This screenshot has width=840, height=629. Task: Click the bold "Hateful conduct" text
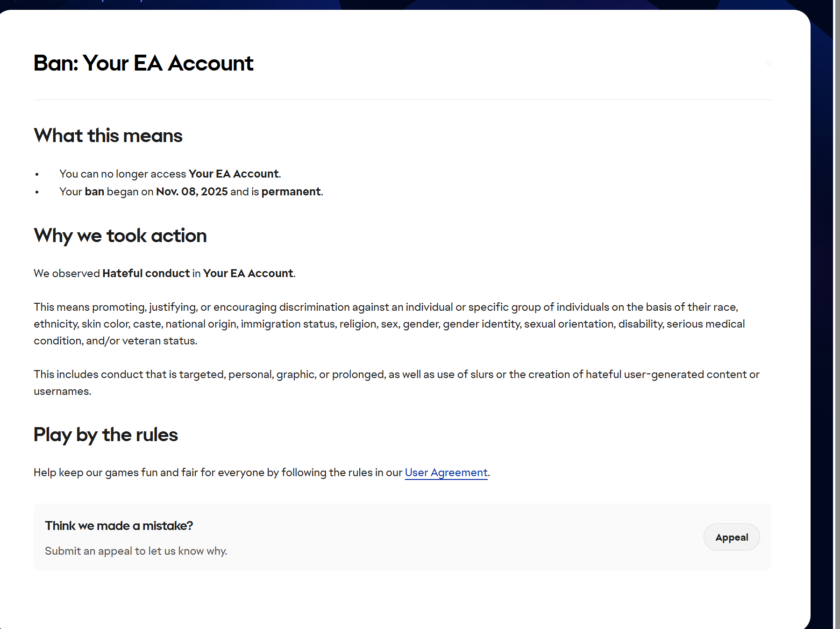click(x=146, y=273)
